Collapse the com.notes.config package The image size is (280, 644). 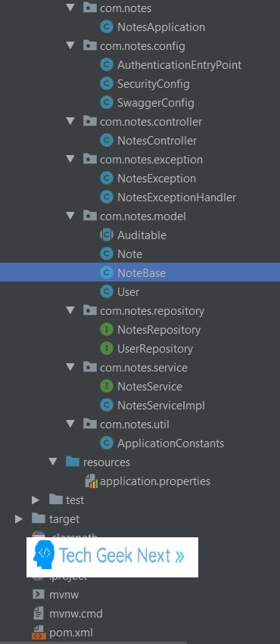[x=70, y=45]
